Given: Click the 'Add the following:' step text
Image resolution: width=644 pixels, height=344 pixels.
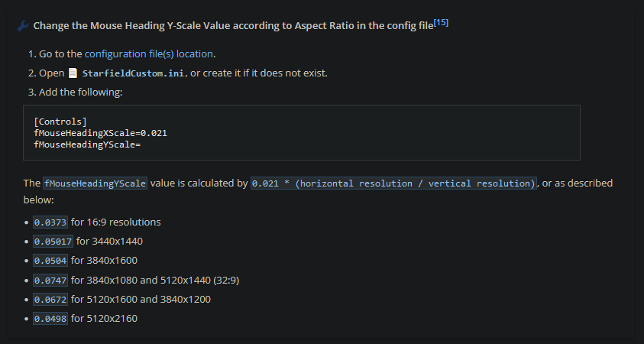Looking at the screenshot, I should click(80, 92).
